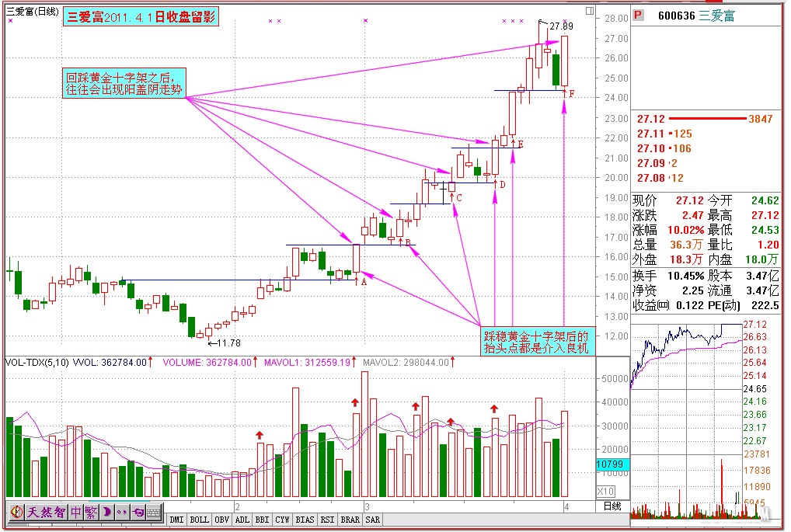This screenshot has width=791, height=532.
Task: Open the 日线 period selector
Action: point(612,506)
